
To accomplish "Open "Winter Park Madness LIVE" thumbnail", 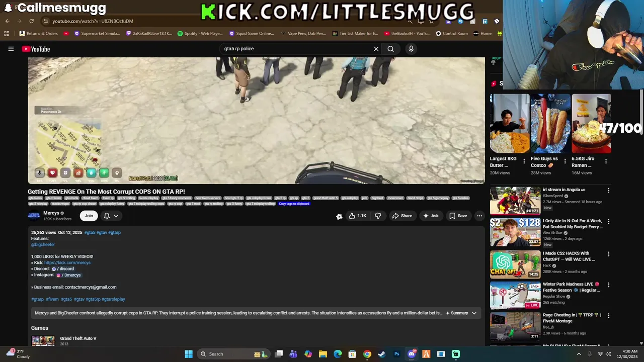I will [x=515, y=295].
